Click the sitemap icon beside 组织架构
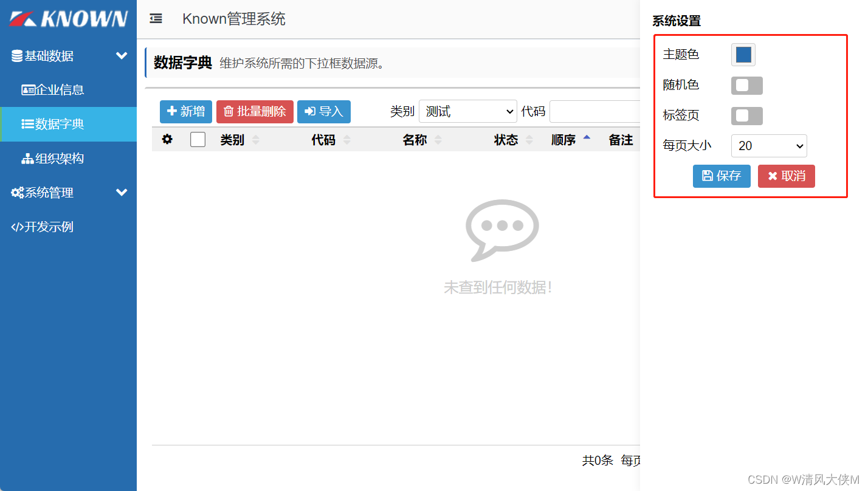This screenshot has width=868, height=491. point(28,159)
